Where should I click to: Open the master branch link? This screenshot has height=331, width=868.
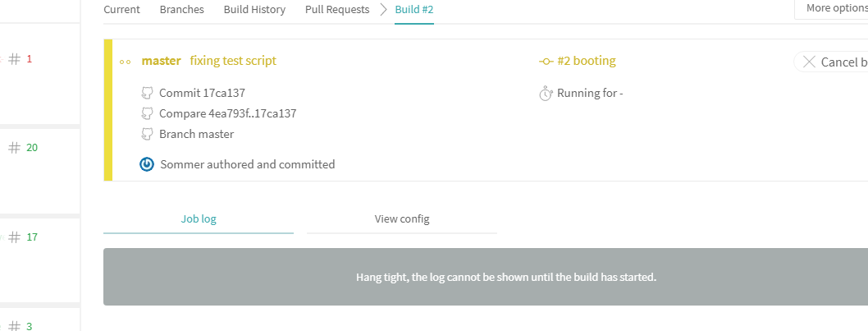161,61
